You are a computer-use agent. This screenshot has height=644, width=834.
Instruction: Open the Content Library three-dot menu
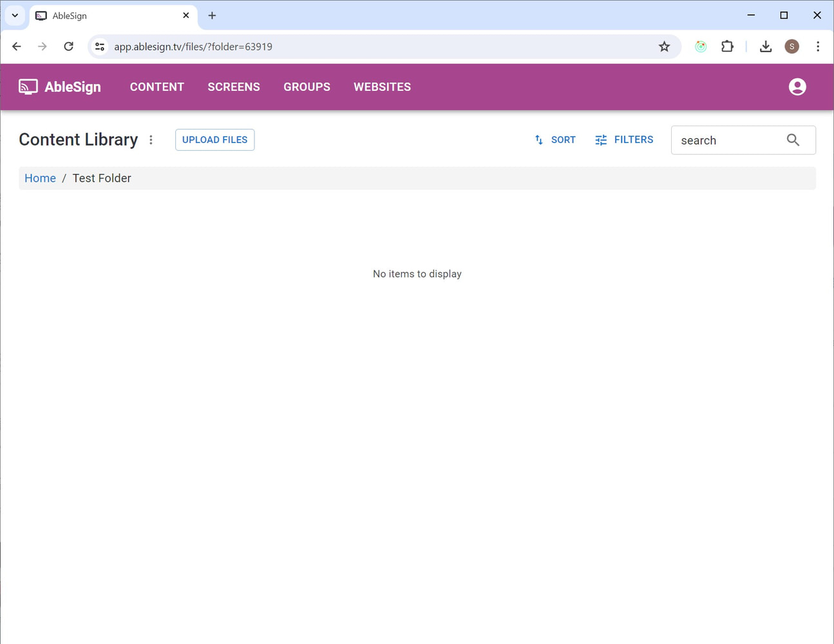[x=151, y=140]
